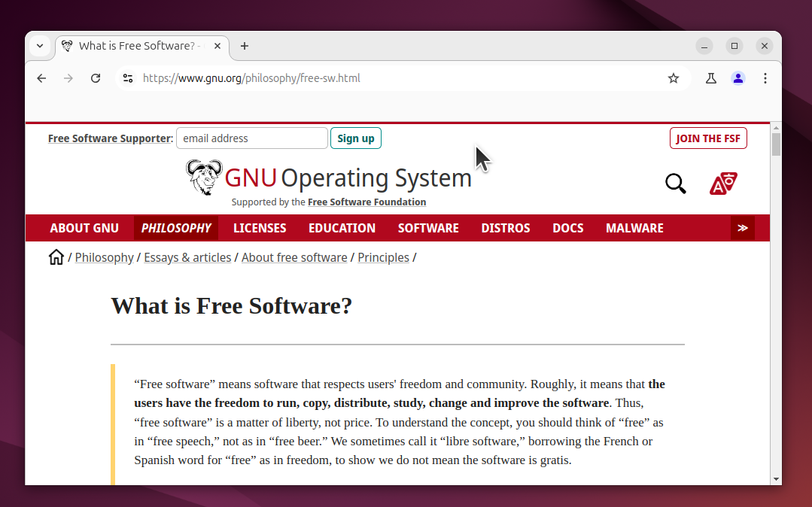This screenshot has width=812, height=507.
Task: Click the GNU head logo
Action: pyautogui.click(x=205, y=178)
